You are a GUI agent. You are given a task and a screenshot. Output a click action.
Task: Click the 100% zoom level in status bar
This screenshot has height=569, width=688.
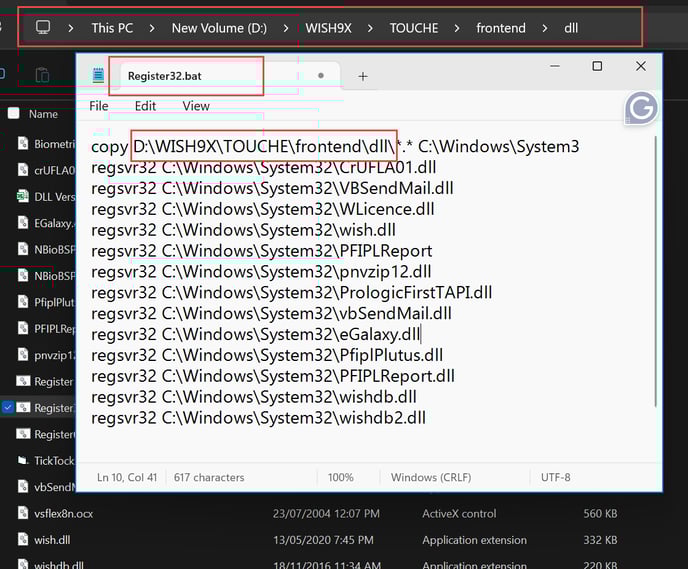click(340, 477)
